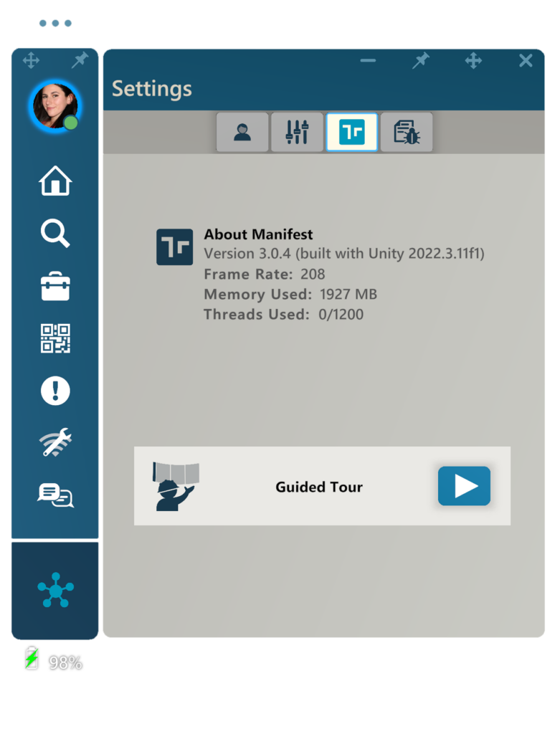
Task: Click the Threads Used 0/1200 line
Action: (x=284, y=314)
